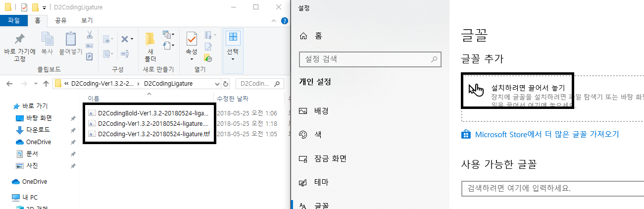Screen dimensions: 644x209
Task: Click the copy-to icon in 구성 group
Action: tap(107, 53)
